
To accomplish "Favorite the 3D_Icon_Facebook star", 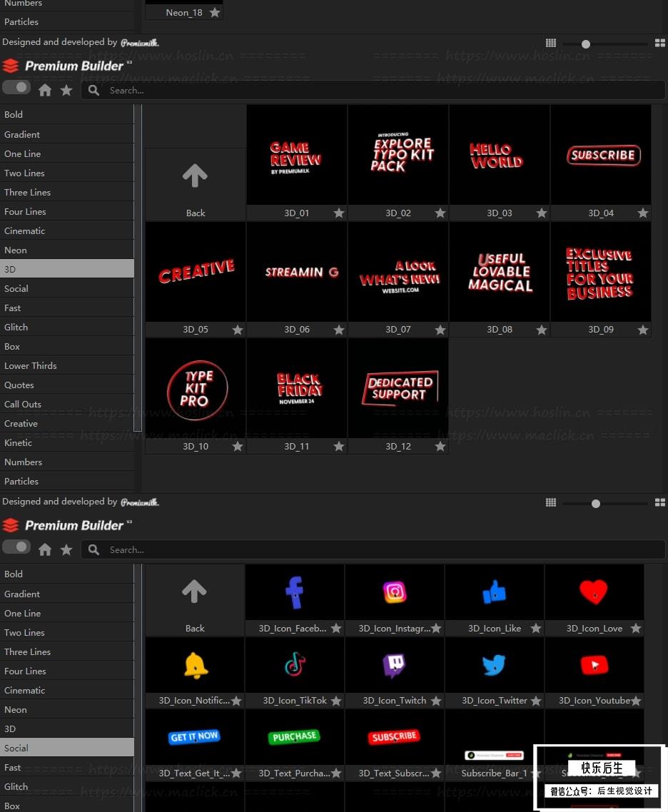I will [x=336, y=628].
